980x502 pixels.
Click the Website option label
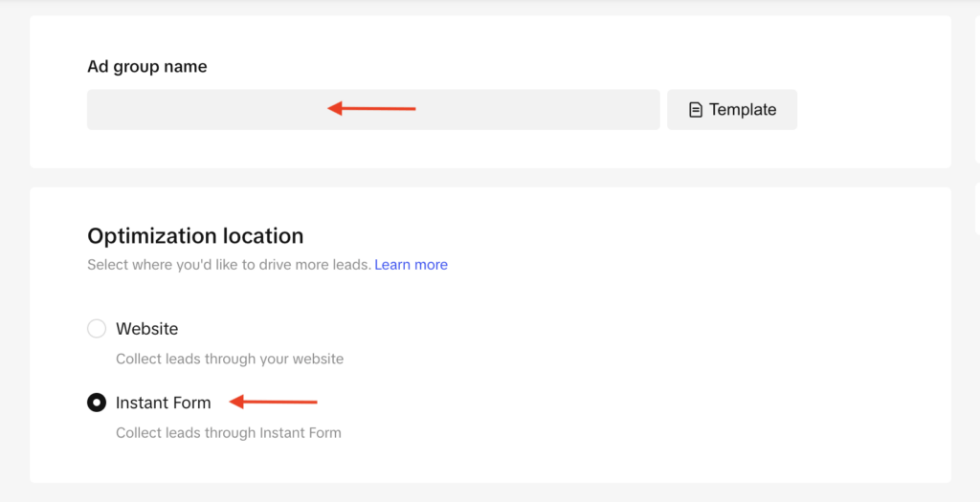146,329
